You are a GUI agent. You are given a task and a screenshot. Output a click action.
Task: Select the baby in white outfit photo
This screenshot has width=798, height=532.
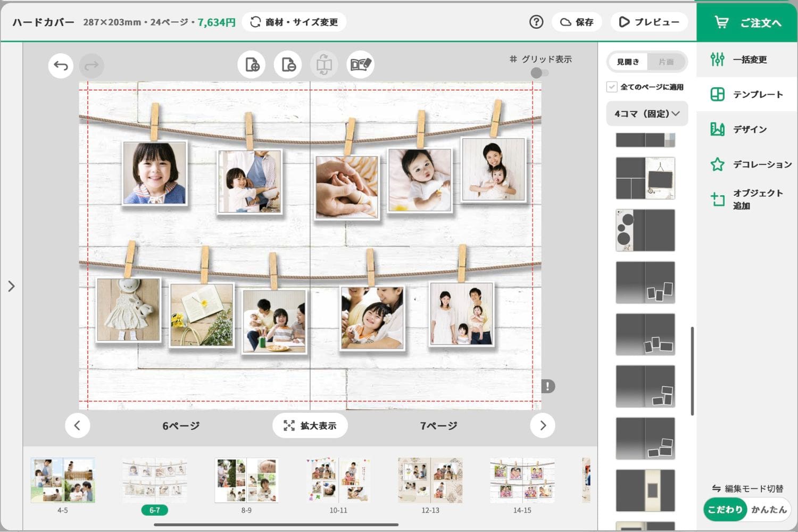(420, 180)
